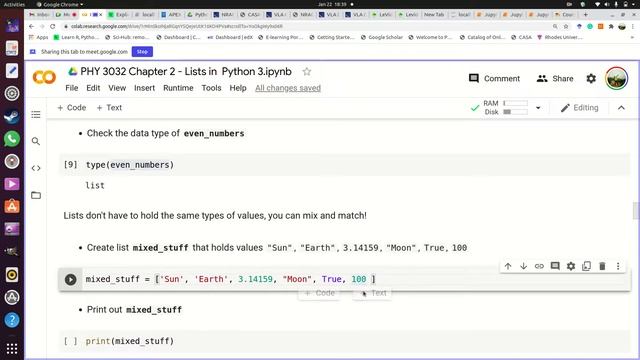Stop sharing tab to meet.google.com
The width and height of the screenshot is (640, 360).
click(x=142, y=52)
